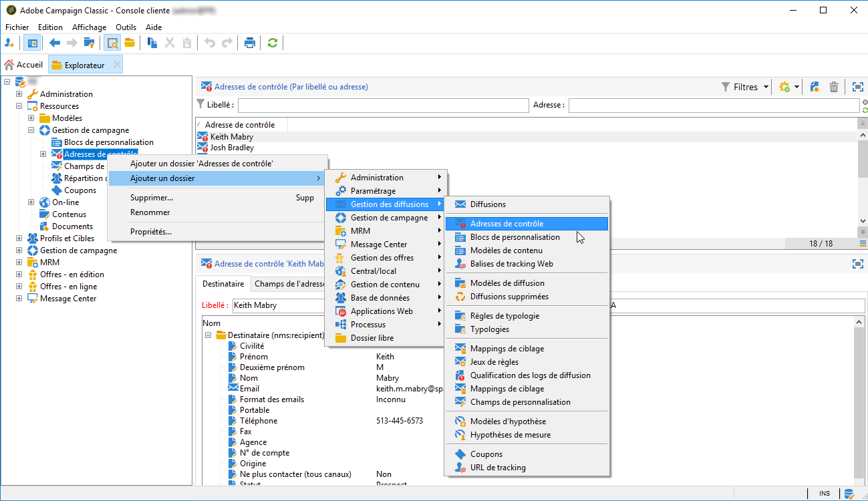Open the dropdown arrow next to the gear icon
Screen dimensions: 868x501
coord(797,87)
